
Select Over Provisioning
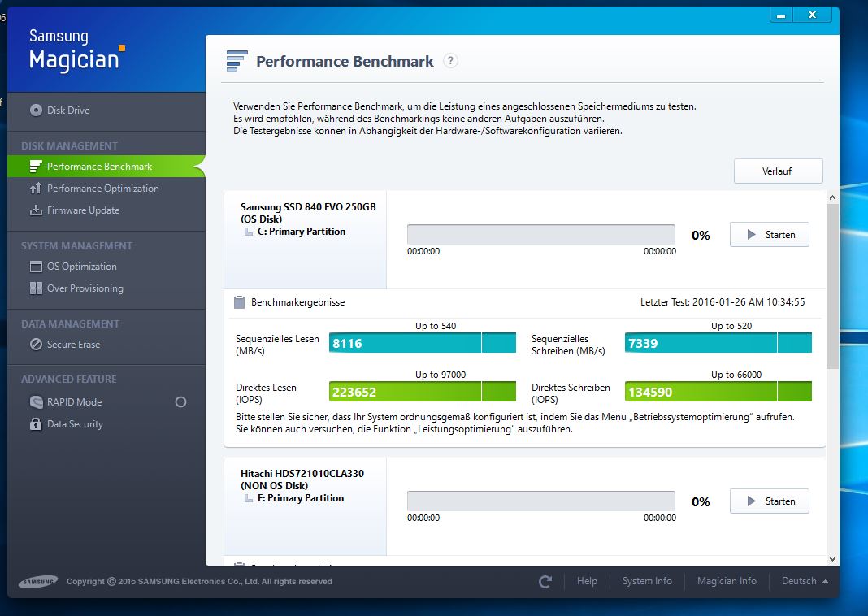click(x=85, y=288)
